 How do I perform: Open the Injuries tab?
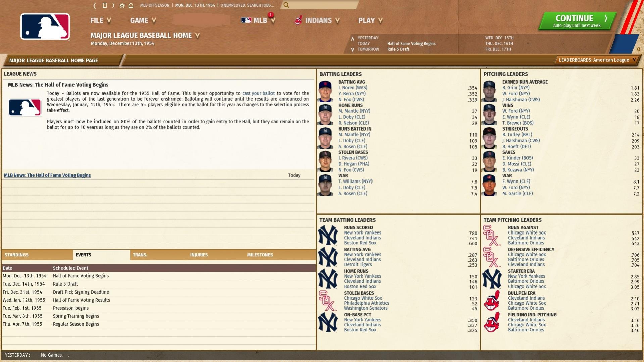click(x=216, y=255)
